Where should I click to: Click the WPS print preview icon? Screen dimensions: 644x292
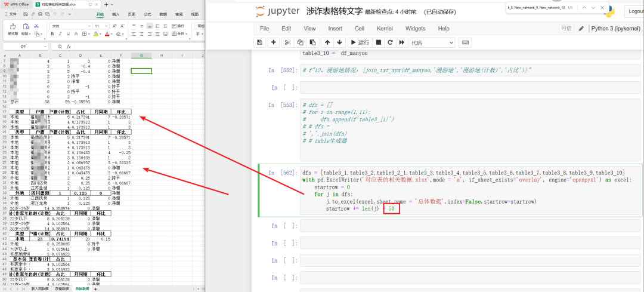(x=47, y=14)
